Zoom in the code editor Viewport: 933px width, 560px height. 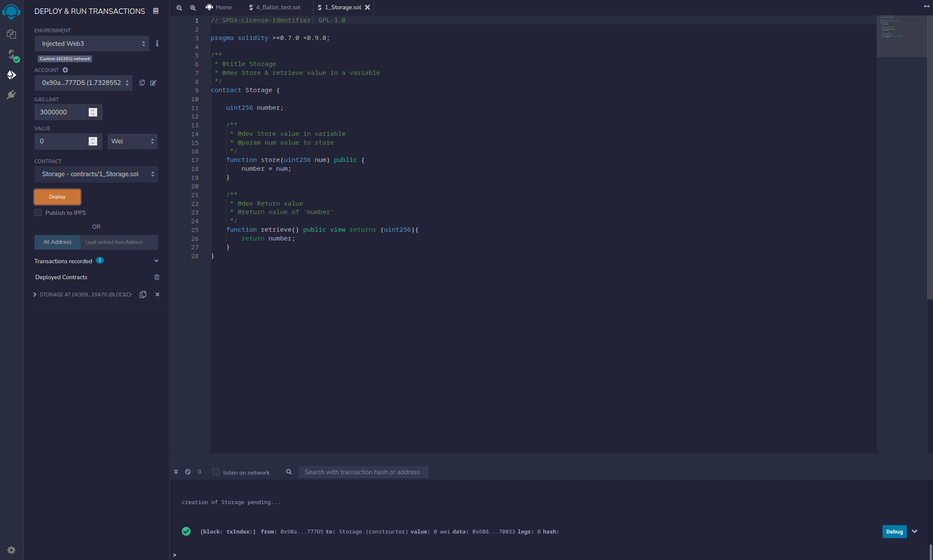pos(193,8)
